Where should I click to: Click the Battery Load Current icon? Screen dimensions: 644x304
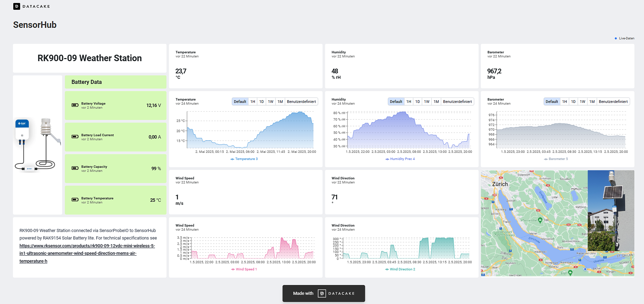pyautogui.click(x=75, y=137)
